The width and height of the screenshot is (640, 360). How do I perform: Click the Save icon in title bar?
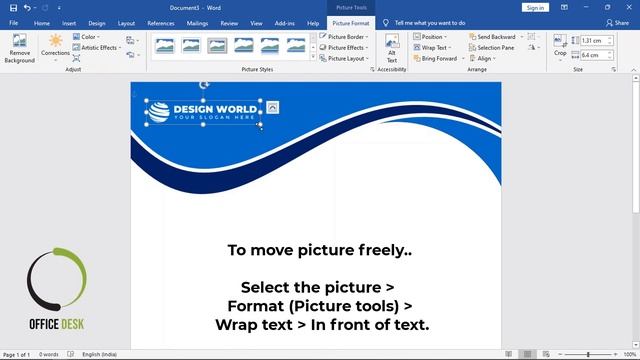(x=13, y=8)
